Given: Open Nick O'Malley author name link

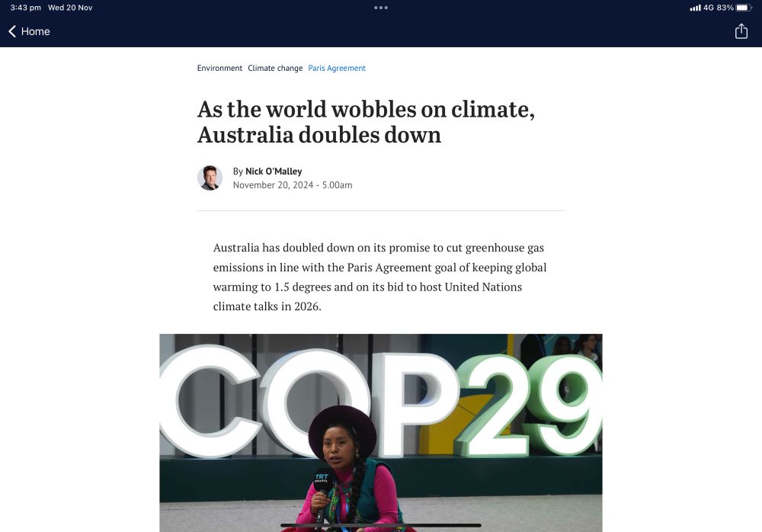Looking at the screenshot, I should 274,171.
